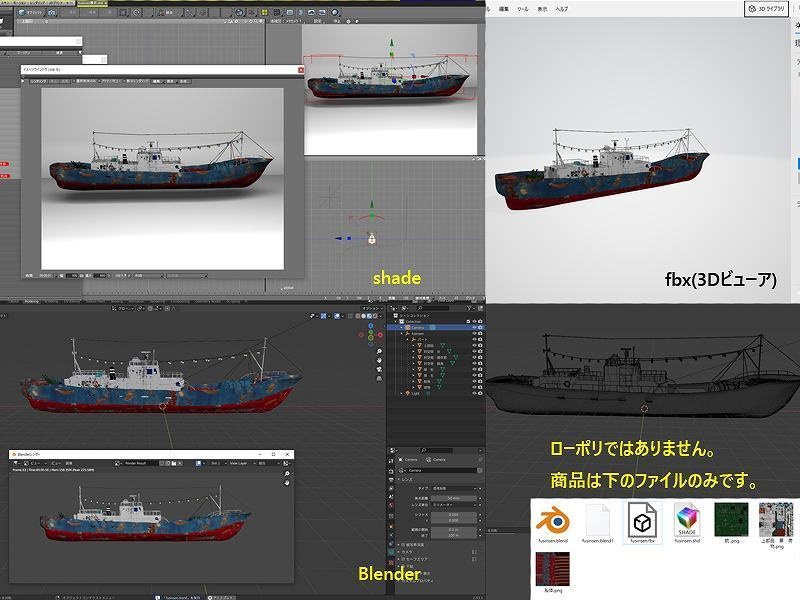Open 画像 menu in Blender render window
The image size is (800, 600).
69,463
